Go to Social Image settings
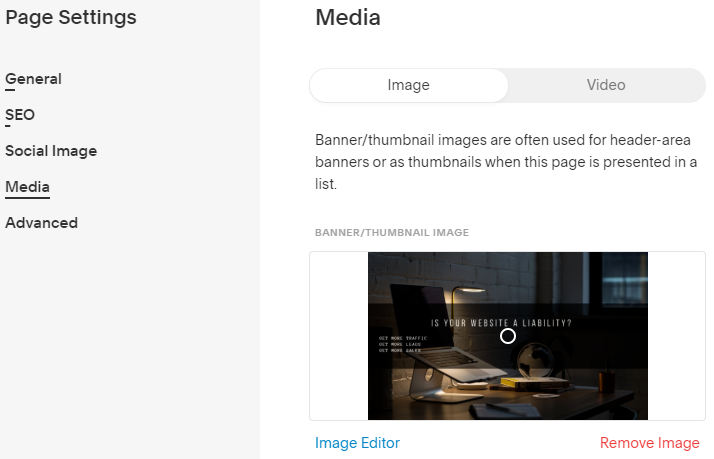 (51, 151)
